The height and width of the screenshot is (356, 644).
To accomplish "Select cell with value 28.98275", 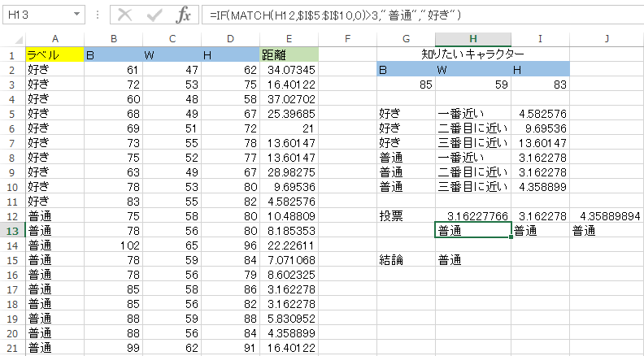I will pyautogui.click(x=289, y=172).
